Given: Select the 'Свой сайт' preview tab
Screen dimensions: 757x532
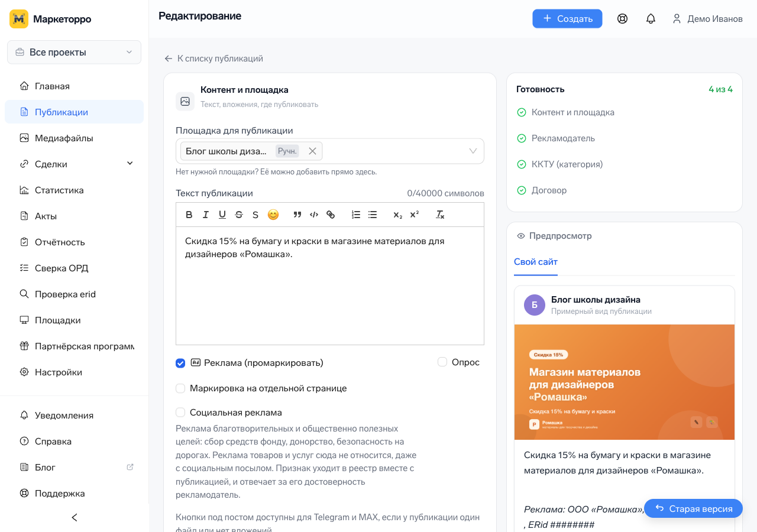Looking at the screenshot, I should [536, 262].
